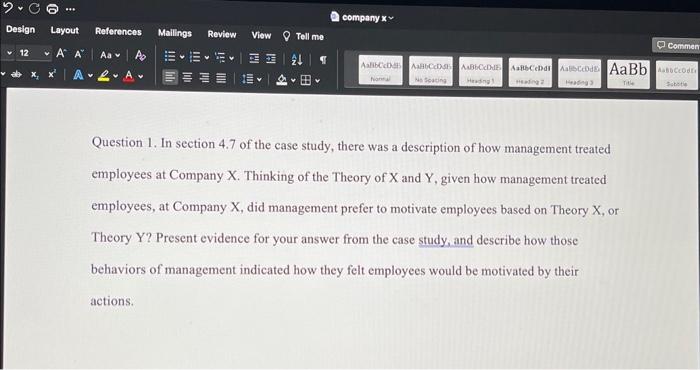
Task: Switch to the Layout tab
Action: tap(64, 30)
